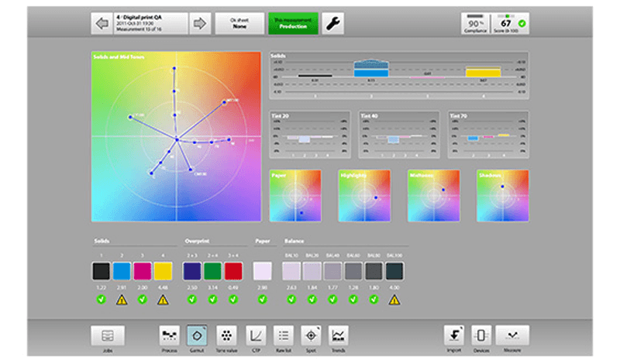Click the value 2.91 under cyan swatch
620x364 pixels.
click(x=122, y=287)
